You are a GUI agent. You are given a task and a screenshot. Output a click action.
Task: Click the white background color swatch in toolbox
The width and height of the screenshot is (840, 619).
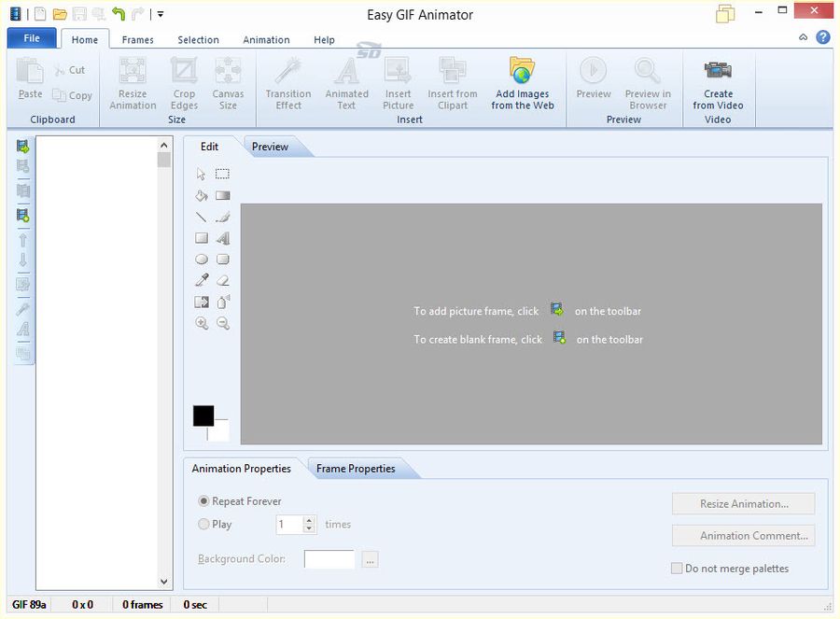219,431
